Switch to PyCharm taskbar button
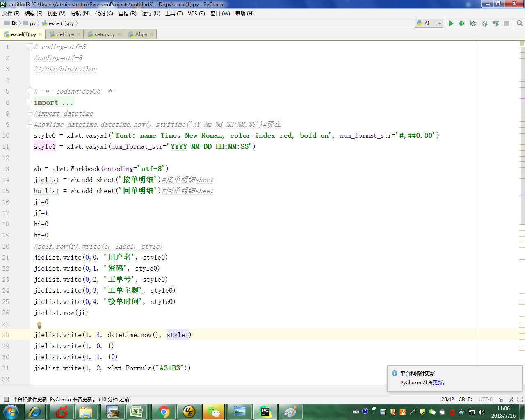The height and width of the screenshot is (420, 525). coord(265,412)
